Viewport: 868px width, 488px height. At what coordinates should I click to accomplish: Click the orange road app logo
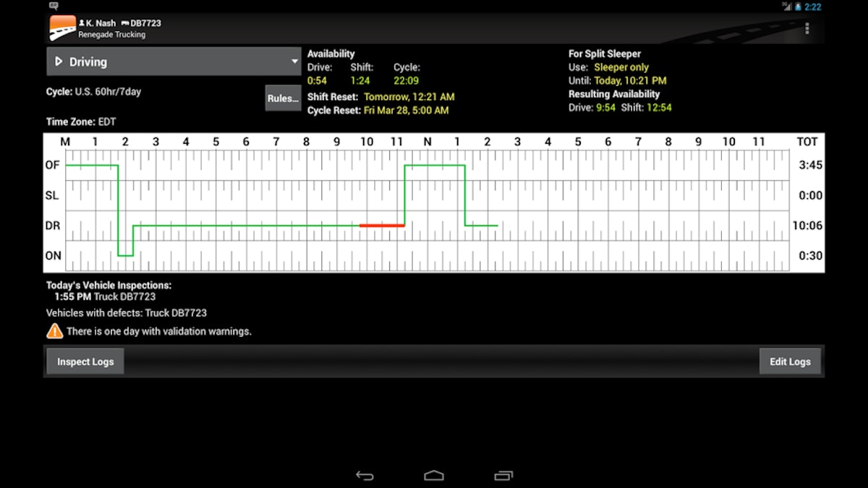coord(63,28)
